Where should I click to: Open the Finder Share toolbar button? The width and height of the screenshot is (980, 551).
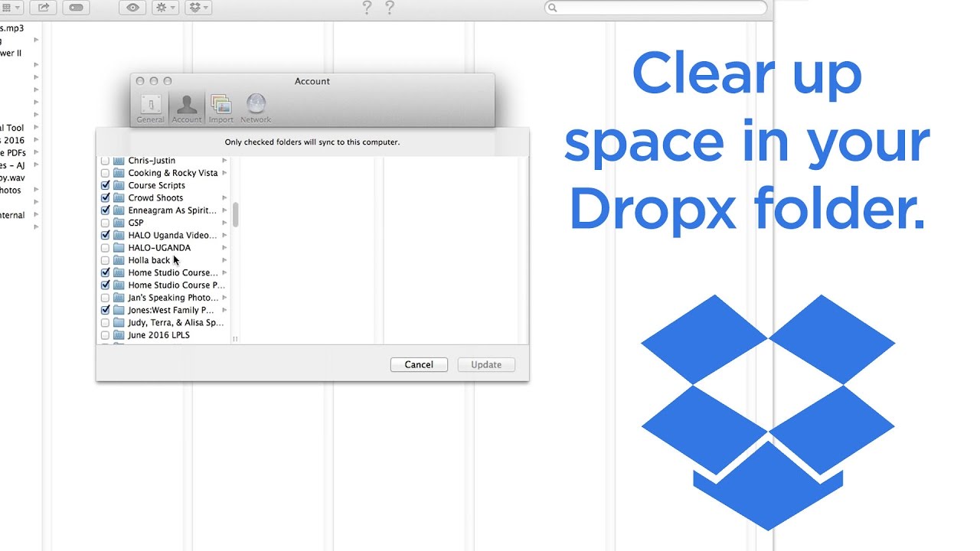(44, 8)
